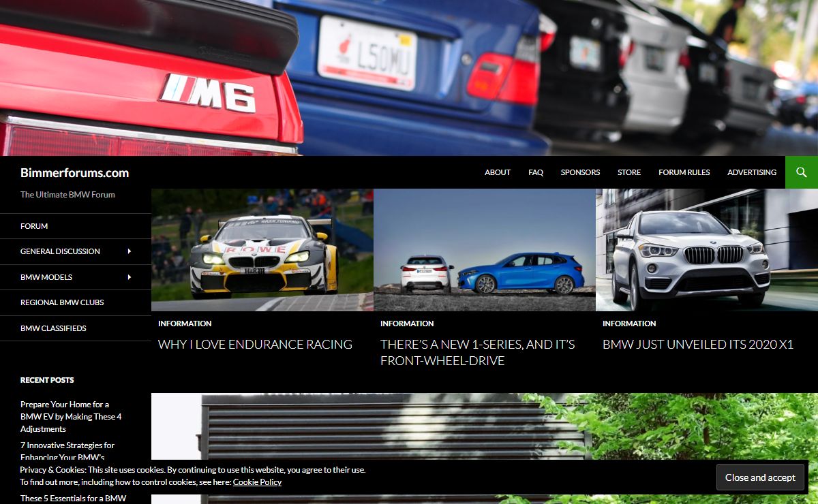Open BMW Just Unveiled Its 2020 X1 headline
The image size is (818, 504).
[698, 345]
